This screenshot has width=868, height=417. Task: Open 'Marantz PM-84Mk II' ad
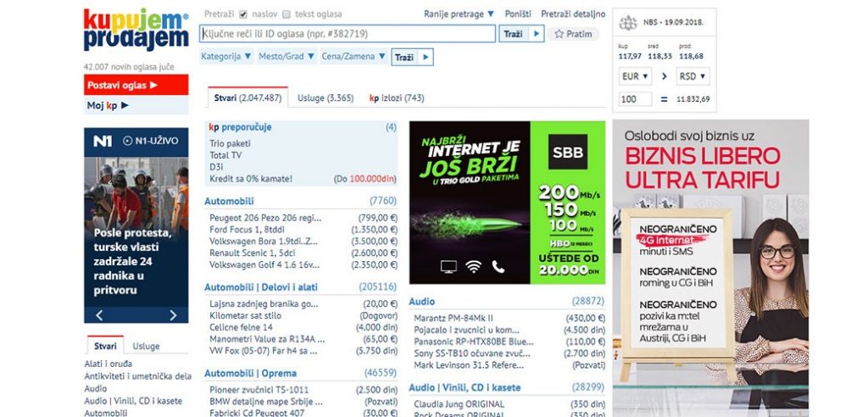point(453,318)
